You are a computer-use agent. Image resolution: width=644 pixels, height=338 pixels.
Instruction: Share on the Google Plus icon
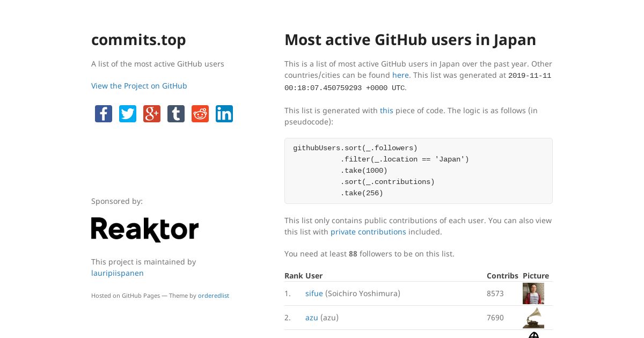click(152, 114)
